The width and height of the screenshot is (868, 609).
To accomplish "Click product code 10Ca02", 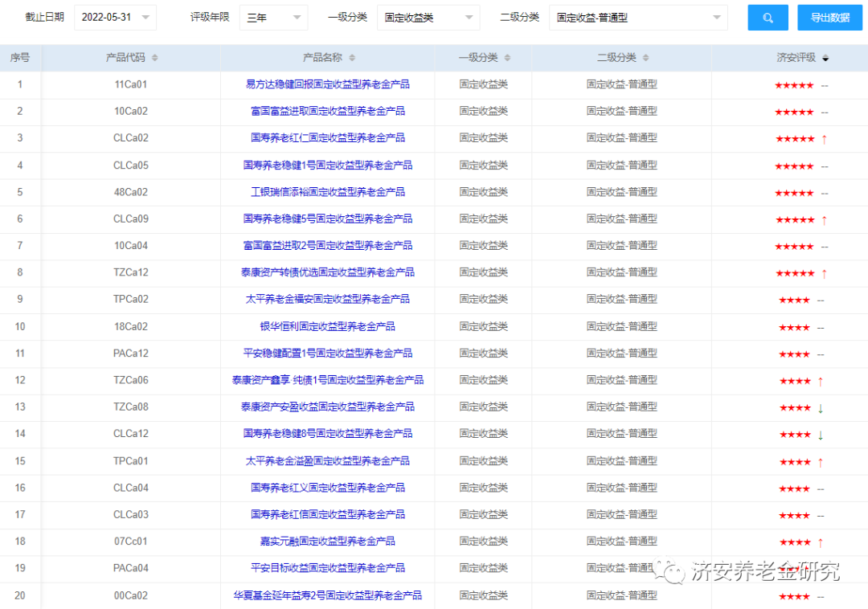I will [131, 111].
